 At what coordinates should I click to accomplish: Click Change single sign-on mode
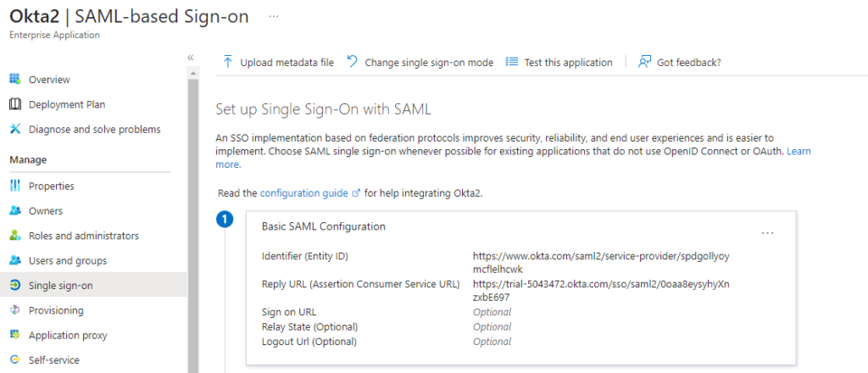click(x=420, y=63)
